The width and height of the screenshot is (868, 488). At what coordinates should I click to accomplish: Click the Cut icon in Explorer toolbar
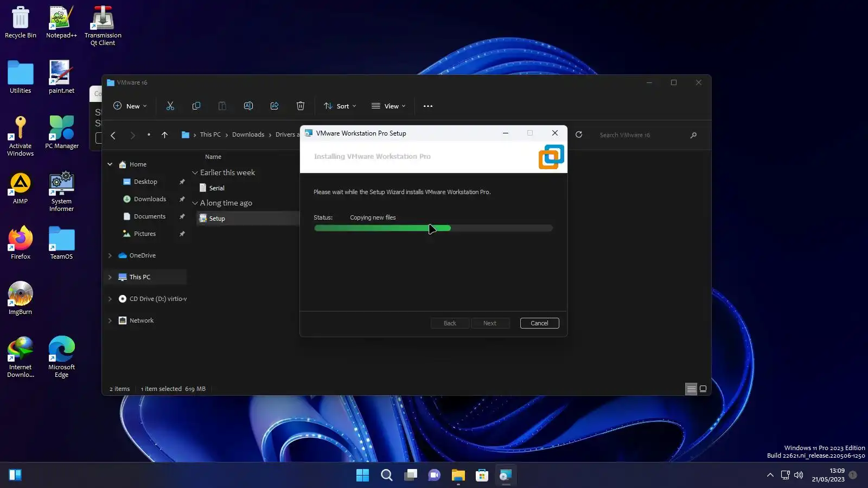(x=170, y=106)
